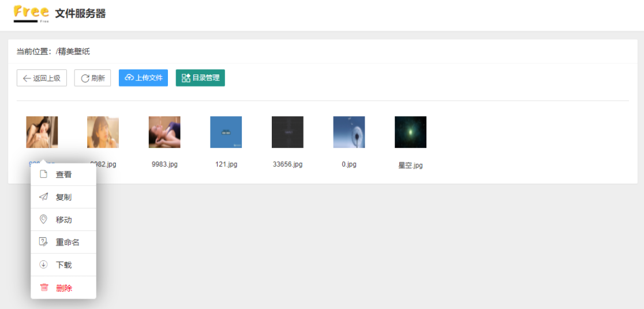Click the 33656.jpg file name
This screenshot has width=644, height=309.
click(287, 165)
